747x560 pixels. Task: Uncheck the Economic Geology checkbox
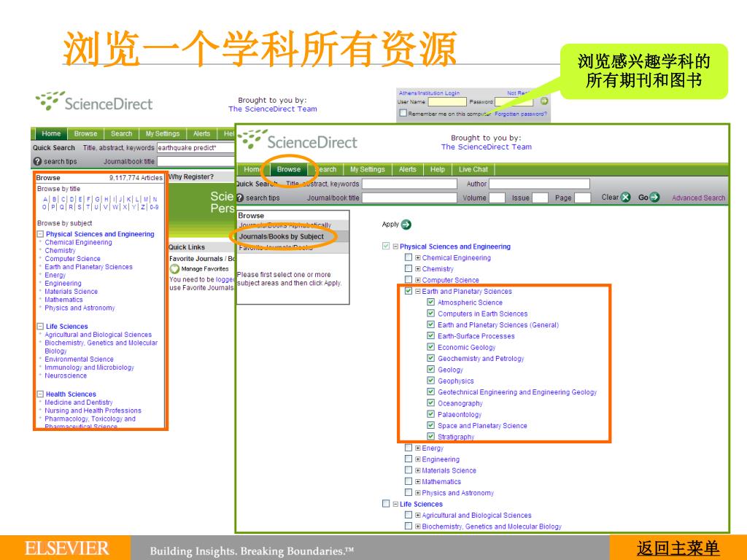point(430,346)
